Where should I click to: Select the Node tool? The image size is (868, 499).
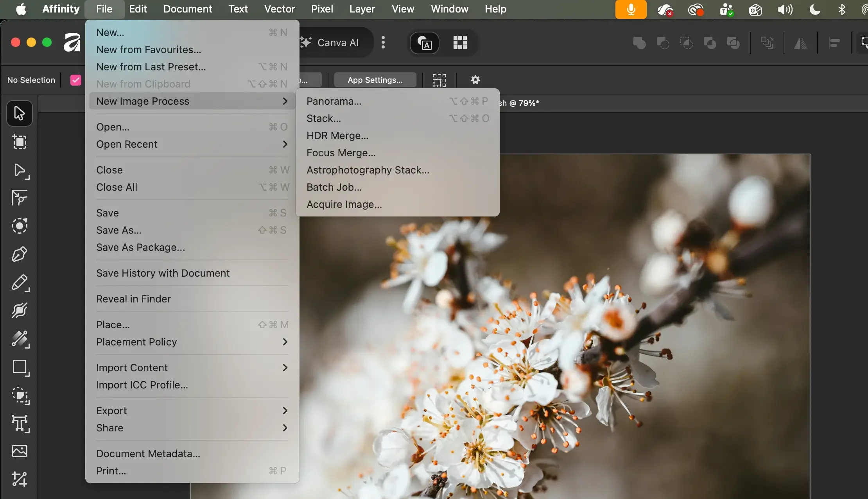pyautogui.click(x=19, y=170)
